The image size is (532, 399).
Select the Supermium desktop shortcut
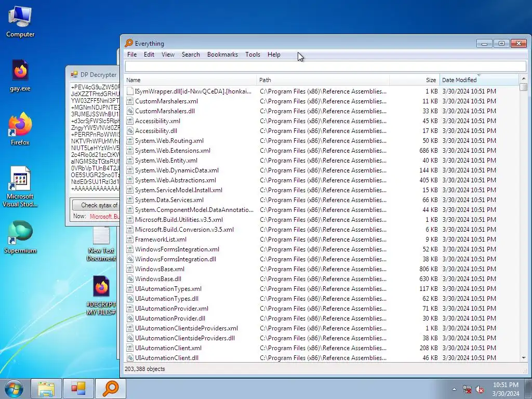[20, 237]
